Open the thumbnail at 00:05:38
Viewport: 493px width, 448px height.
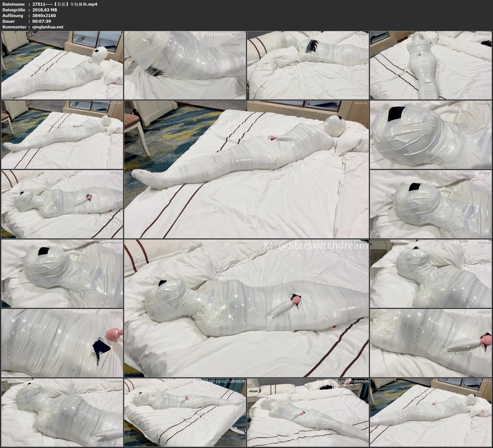click(431, 343)
